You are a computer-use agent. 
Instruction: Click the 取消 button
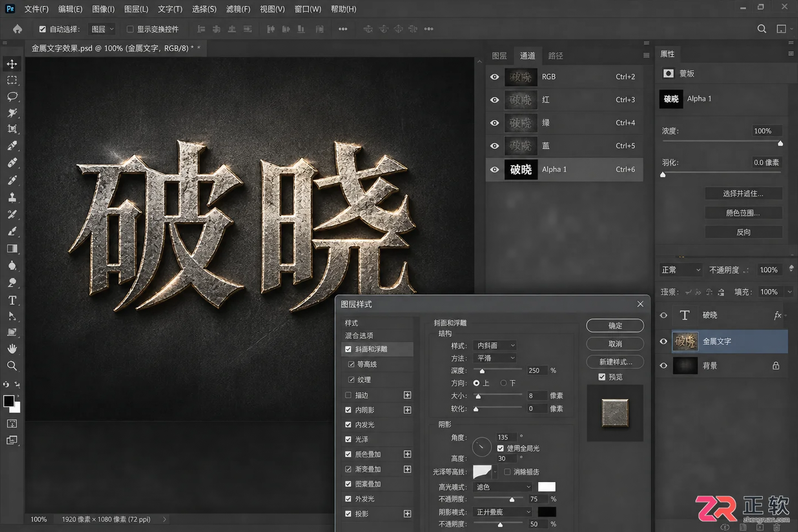615,344
